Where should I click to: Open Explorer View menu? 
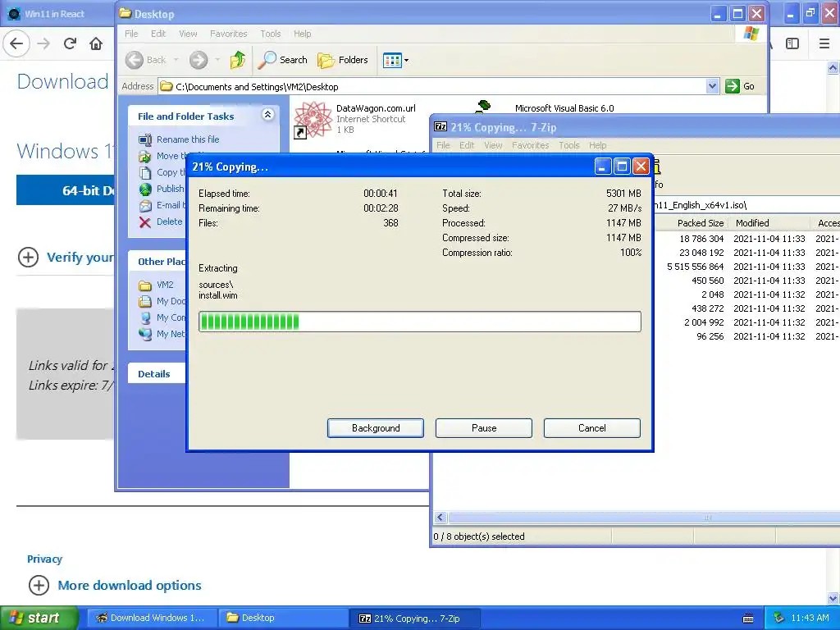188,34
